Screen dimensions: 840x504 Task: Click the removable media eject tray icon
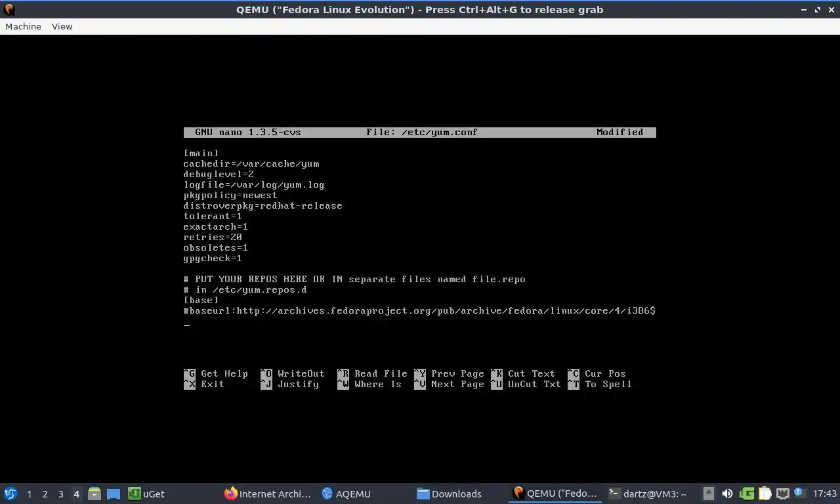pos(709,493)
